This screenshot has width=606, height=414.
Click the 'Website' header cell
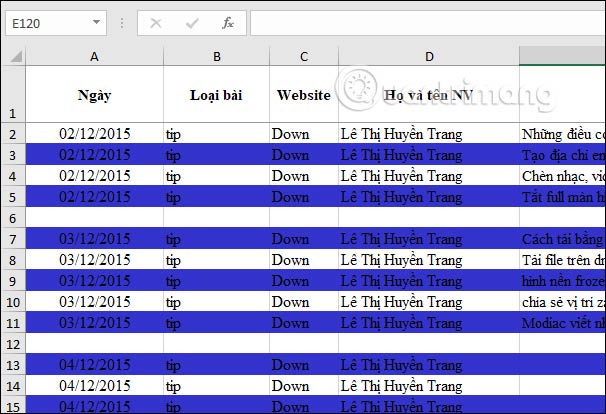click(x=304, y=94)
